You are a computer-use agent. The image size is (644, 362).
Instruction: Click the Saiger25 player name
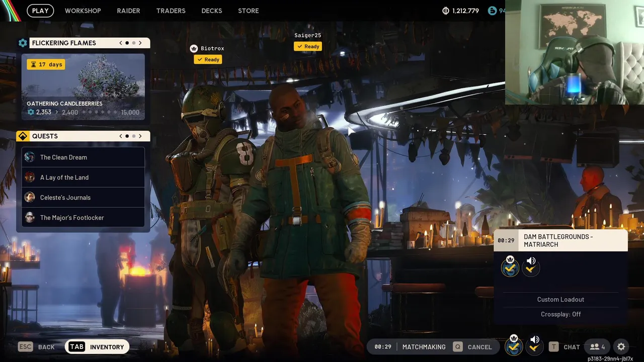[x=308, y=36]
